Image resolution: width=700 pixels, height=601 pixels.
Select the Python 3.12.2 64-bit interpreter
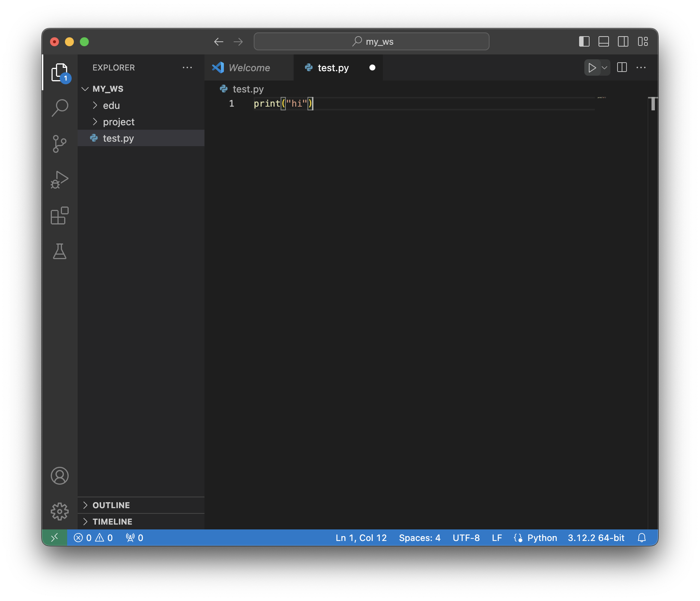596,538
